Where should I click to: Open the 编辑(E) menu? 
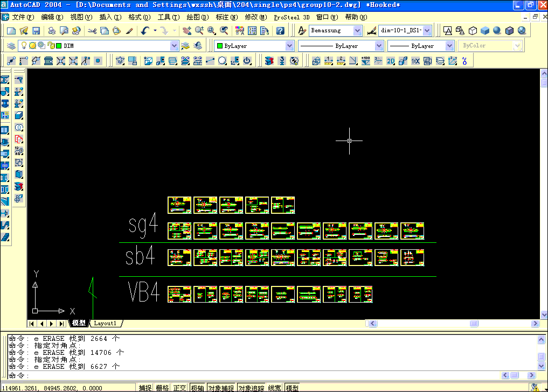pos(52,17)
